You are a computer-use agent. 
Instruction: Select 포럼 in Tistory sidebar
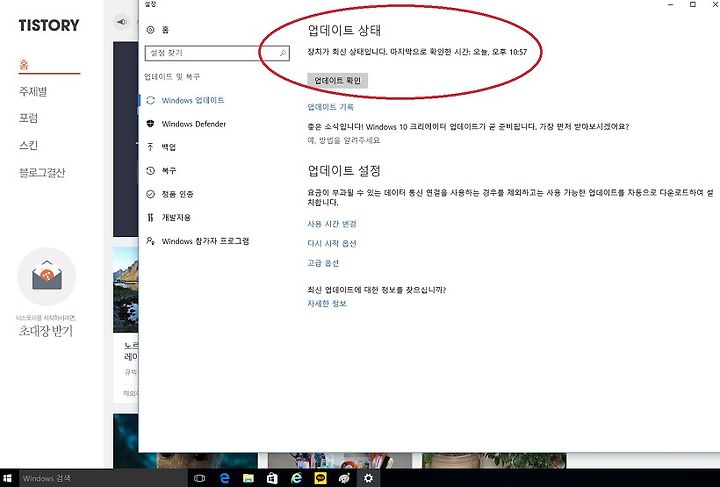coord(28,118)
